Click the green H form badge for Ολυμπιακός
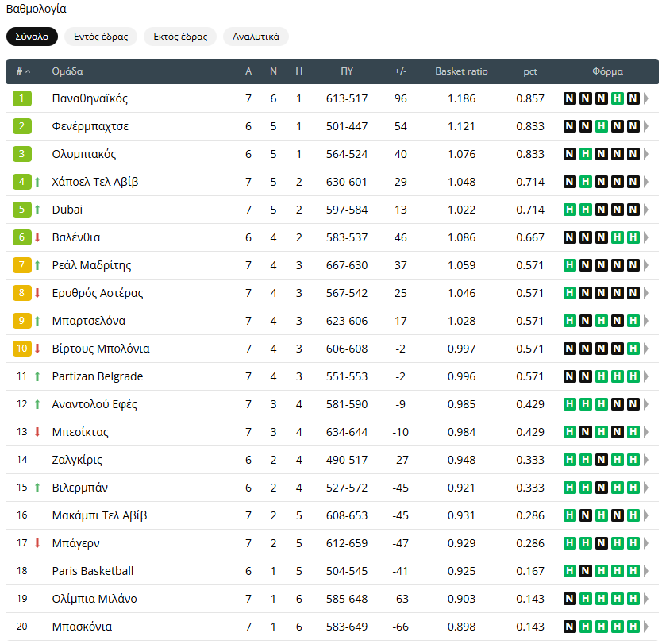This screenshot has width=662, height=644. point(586,154)
